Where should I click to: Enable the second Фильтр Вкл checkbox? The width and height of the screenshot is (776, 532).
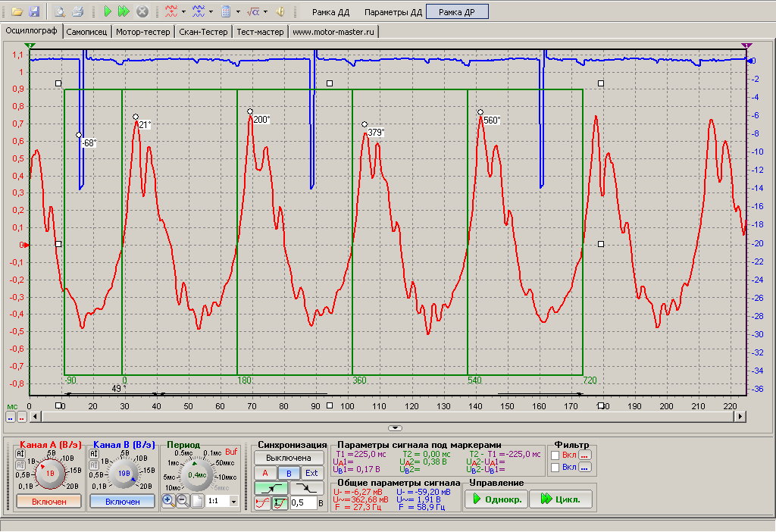point(555,467)
